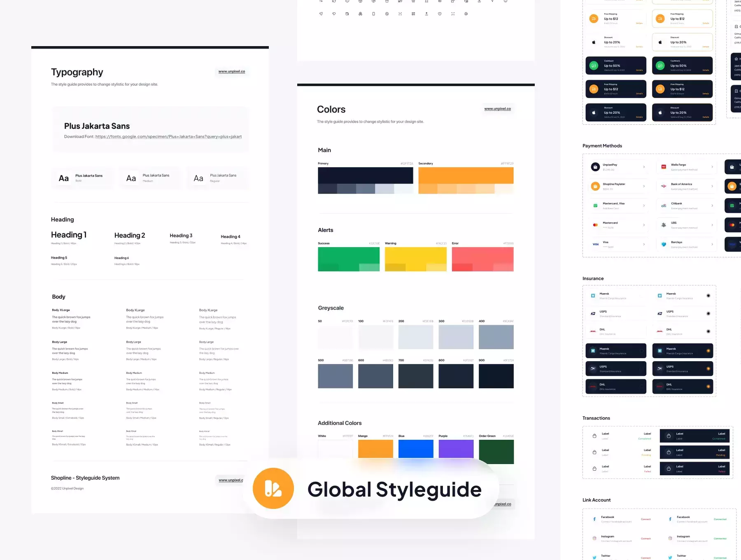Select the black radio on the light USPS row
Screen dimensions: 741x560
click(708, 313)
